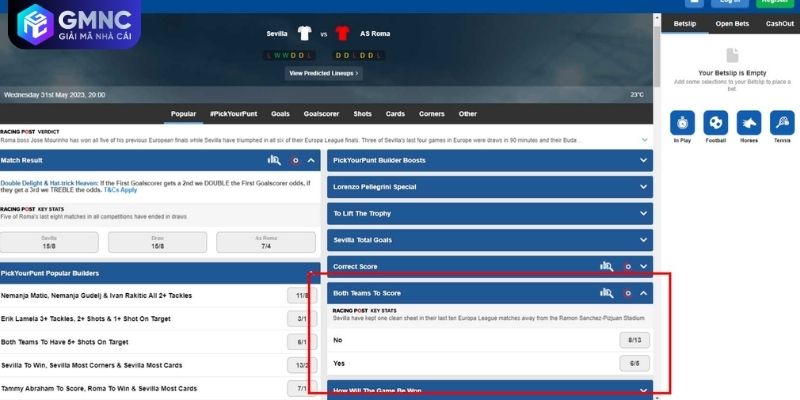Open the Football quick link icon
Screen dimensions: 800x400
(715, 123)
